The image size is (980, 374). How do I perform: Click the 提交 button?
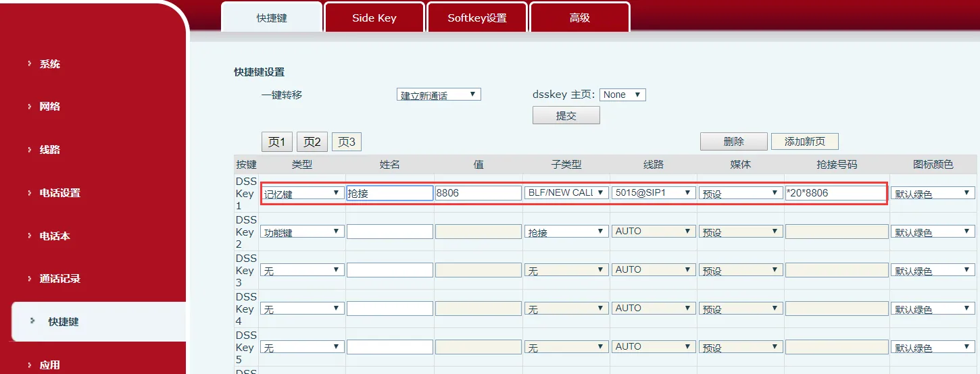566,115
